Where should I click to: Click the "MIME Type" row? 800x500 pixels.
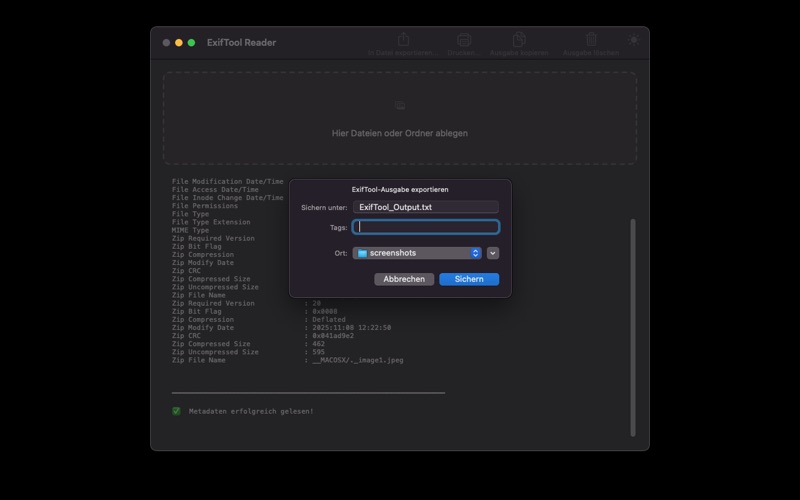coord(190,231)
